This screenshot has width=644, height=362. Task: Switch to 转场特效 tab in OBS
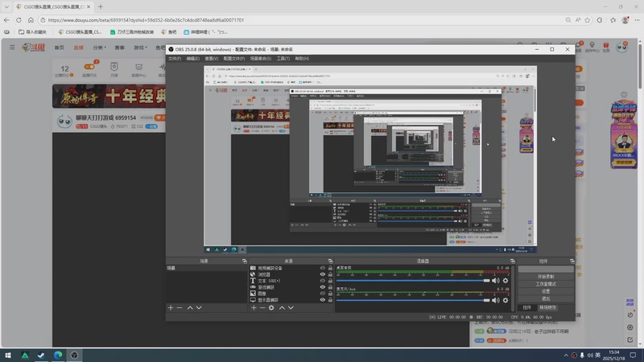(x=547, y=307)
